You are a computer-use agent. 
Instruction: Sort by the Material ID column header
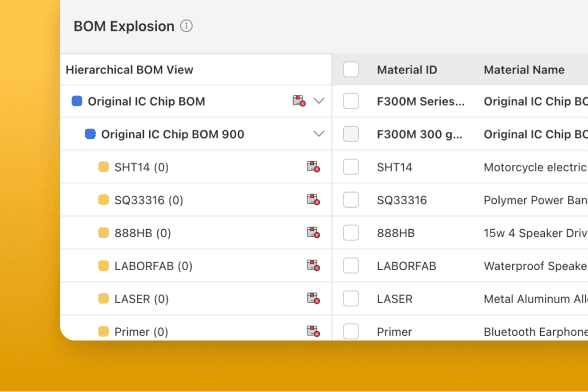407,70
